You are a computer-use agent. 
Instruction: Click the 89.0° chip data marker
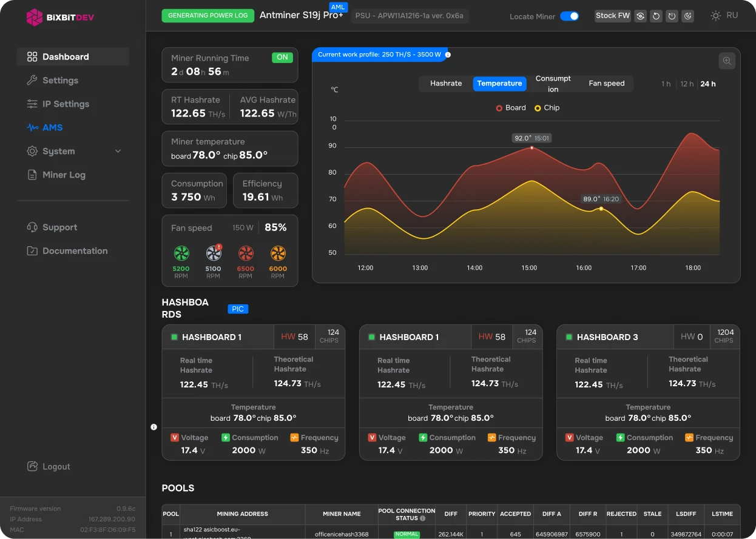601,209
